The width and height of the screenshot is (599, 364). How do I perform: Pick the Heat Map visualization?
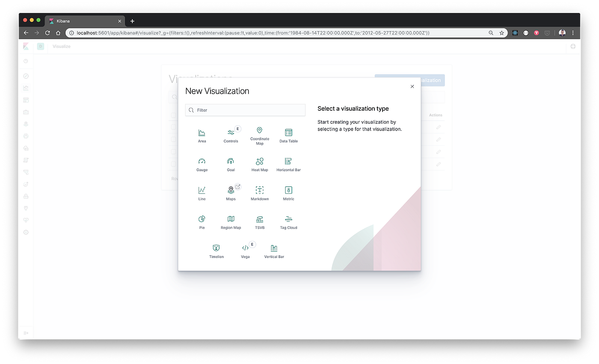260,165
